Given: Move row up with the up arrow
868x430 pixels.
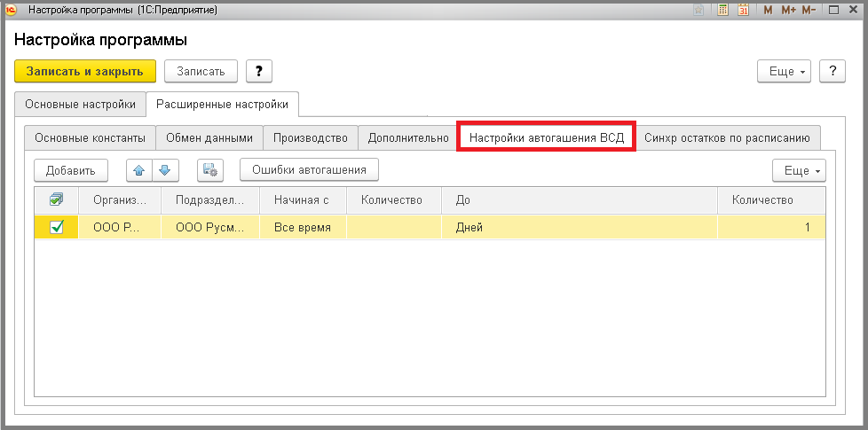Looking at the screenshot, I should click(x=139, y=170).
